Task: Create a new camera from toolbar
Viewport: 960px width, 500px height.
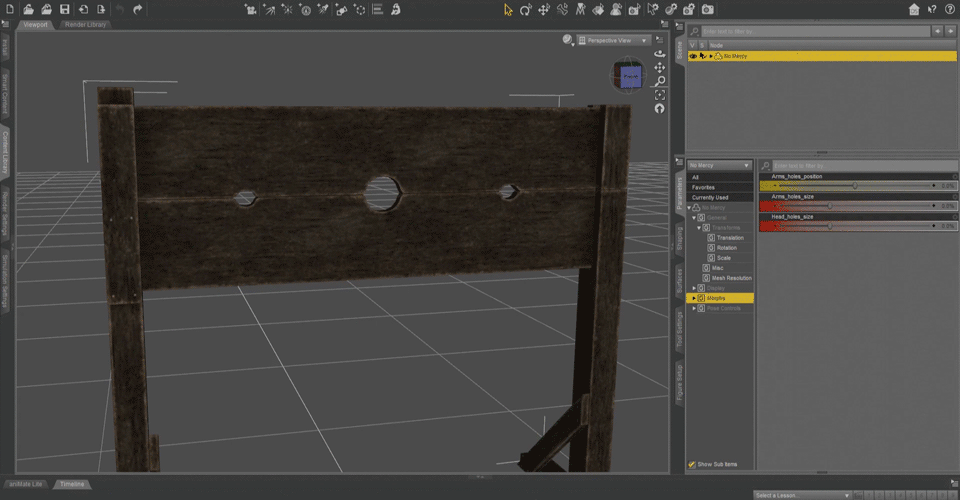Action: coord(250,9)
